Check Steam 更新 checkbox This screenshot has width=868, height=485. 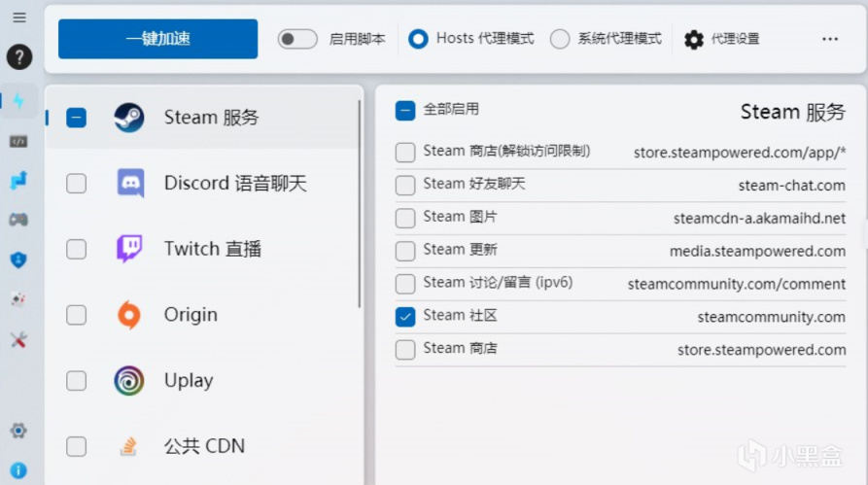(x=405, y=251)
